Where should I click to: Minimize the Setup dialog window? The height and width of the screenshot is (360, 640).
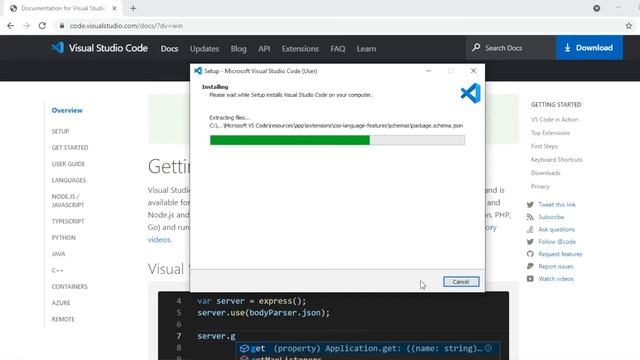(428, 71)
